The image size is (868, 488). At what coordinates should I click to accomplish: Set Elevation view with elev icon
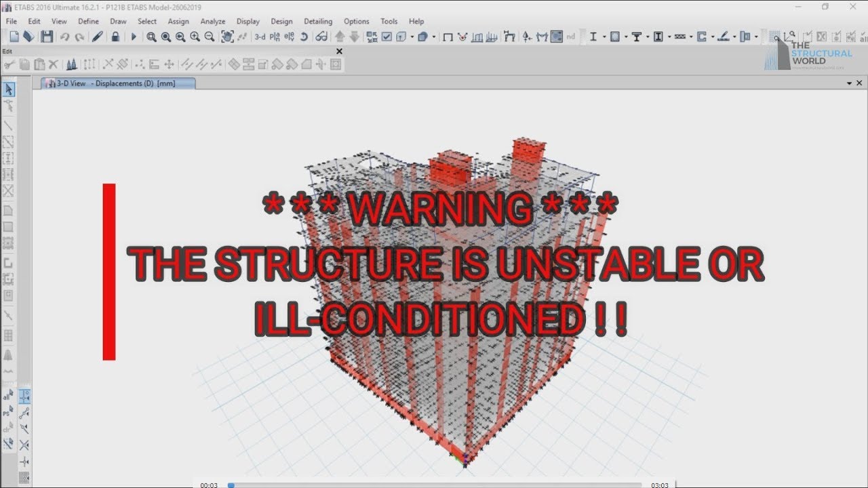290,37
